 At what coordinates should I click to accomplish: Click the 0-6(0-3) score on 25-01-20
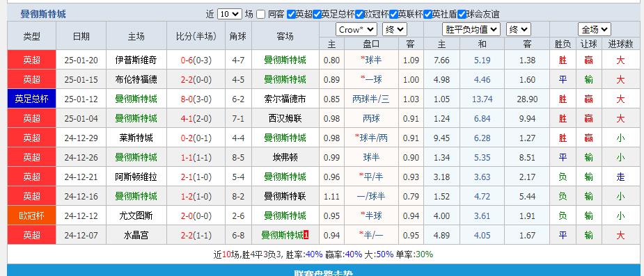[196, 60]
